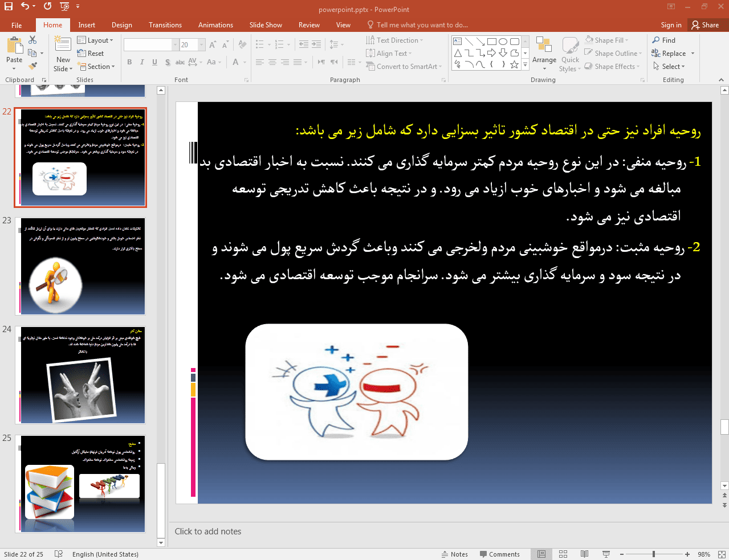Screen dimensions: 729x560
Task: Switch to the Design tab
Action: click(x=122, y=25)
